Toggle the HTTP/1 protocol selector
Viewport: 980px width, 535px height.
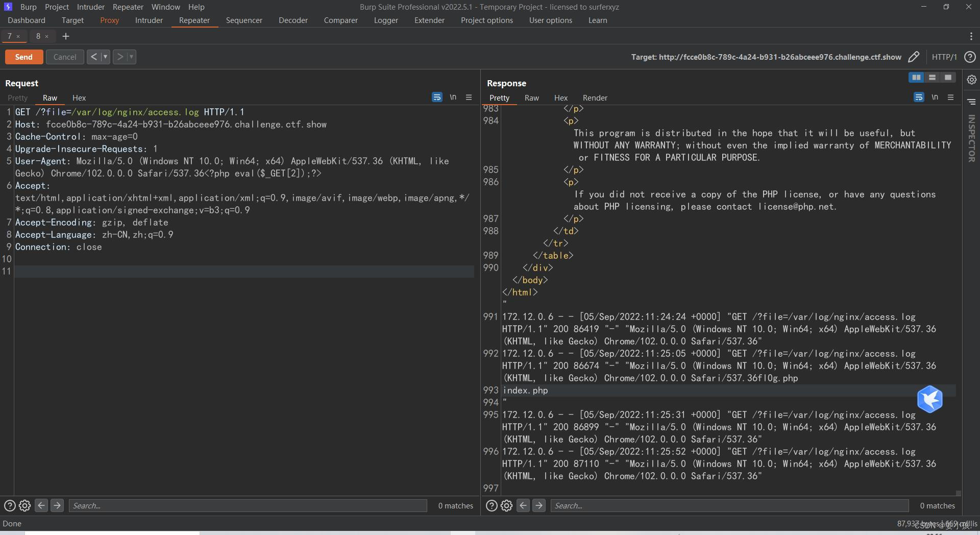click(x=944, y=57)
